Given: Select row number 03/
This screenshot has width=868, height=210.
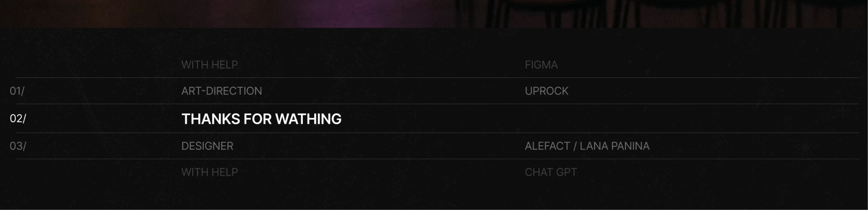Looking at the screenshot, I should [x=18, y=146].
